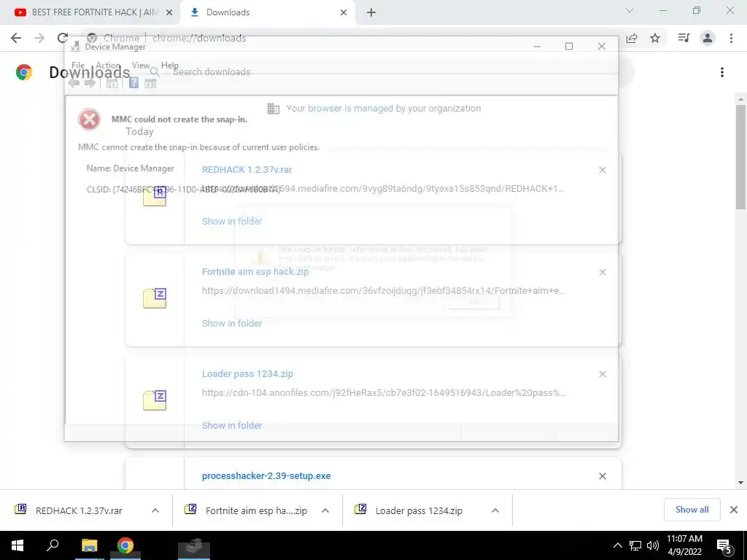
Task: Click the Search downloads field
Action: [x=391, y=72]
